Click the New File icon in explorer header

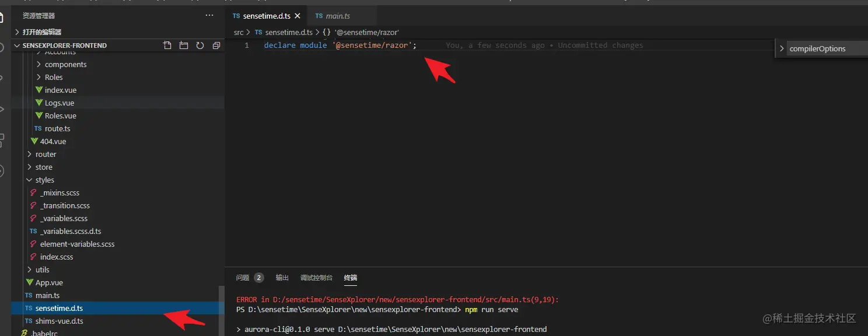[x=167, y=45]
